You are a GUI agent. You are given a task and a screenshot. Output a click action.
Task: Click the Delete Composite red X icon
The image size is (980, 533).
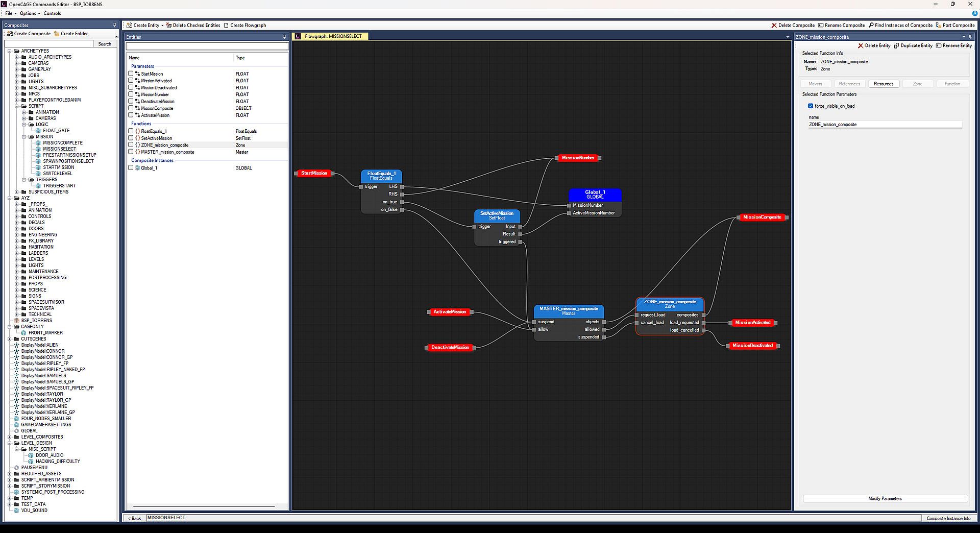(774, 26)
